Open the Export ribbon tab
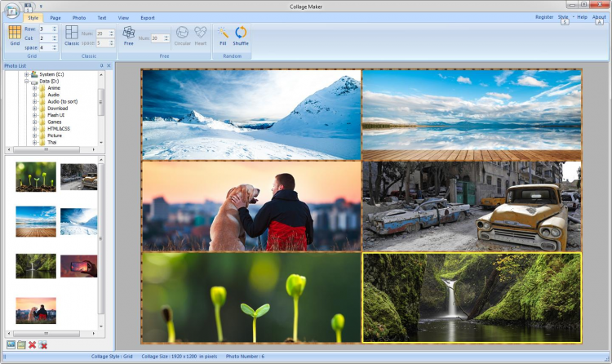 pos(148,17)
